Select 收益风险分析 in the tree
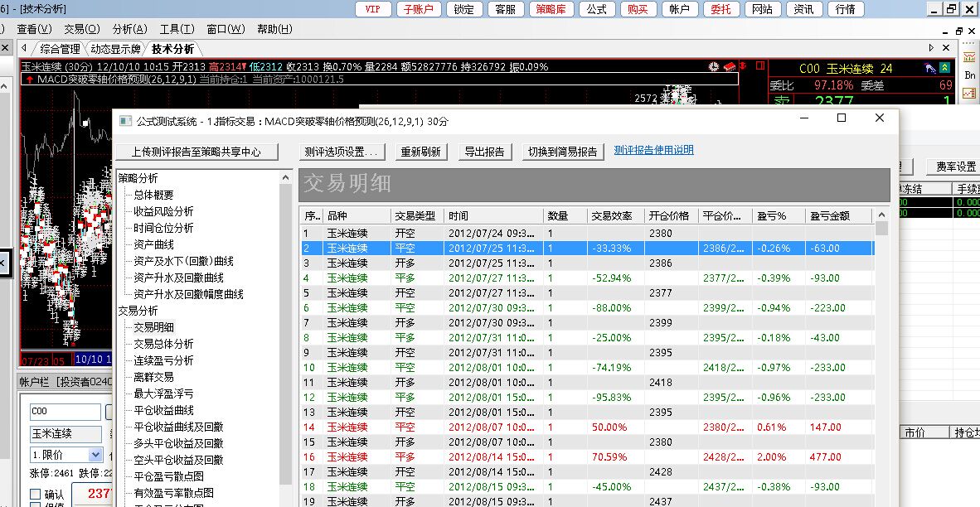The image size is (980, 507). click(x=163, y=211)
